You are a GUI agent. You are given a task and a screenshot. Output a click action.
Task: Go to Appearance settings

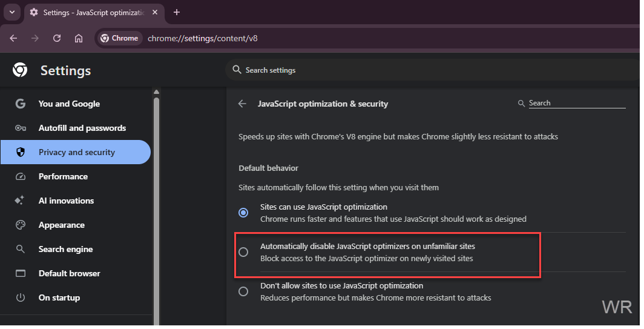pyautogui.click(x=61, y=225)
